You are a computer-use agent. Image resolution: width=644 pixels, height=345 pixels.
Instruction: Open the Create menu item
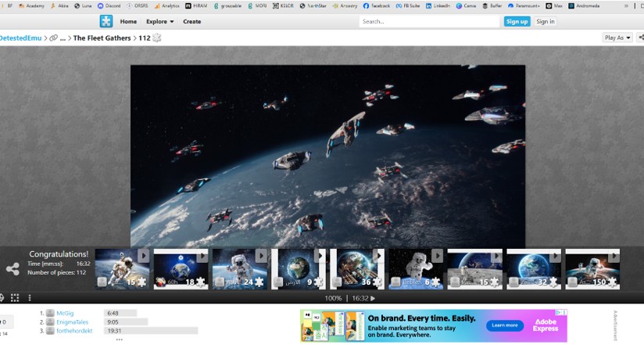tap(191, 22)
